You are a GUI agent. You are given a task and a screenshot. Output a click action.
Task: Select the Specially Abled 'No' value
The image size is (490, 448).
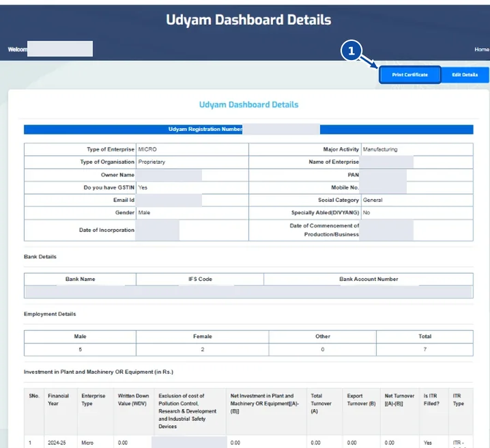(x=366, y=212)
